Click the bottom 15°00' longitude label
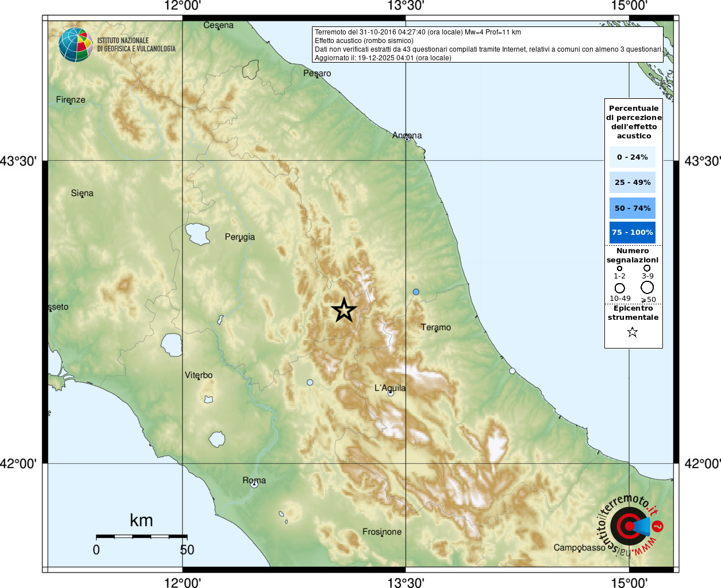This screenshot has width=721, height=588. click(x=629, y=583)
